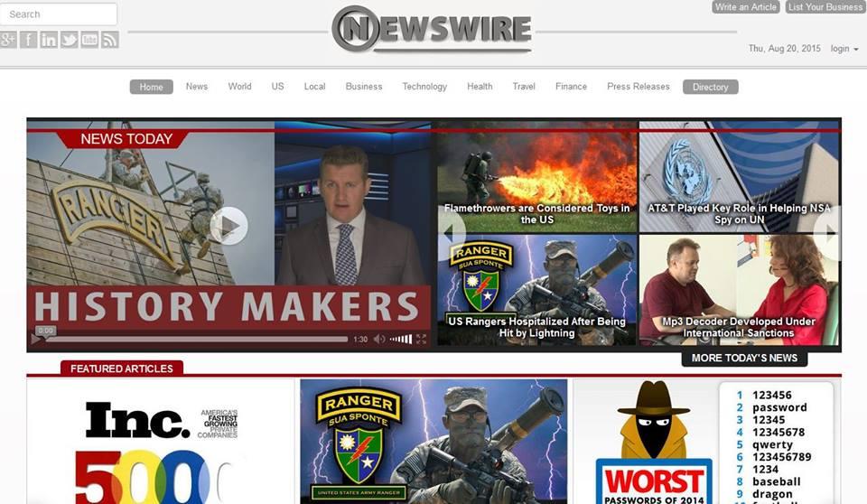Open the World menu item
Screen dimensions: 867x504
[x=239, y=87]
